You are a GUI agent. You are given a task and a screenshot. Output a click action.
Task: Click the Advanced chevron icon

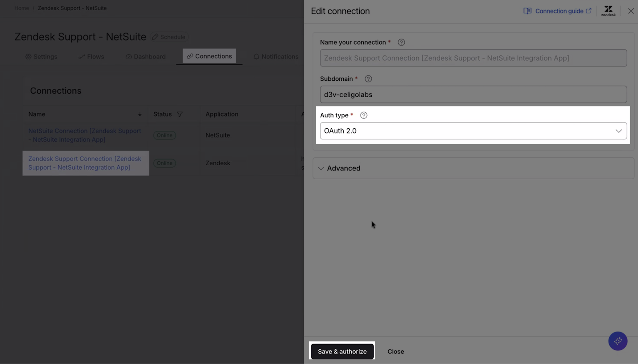click(321, 168)
